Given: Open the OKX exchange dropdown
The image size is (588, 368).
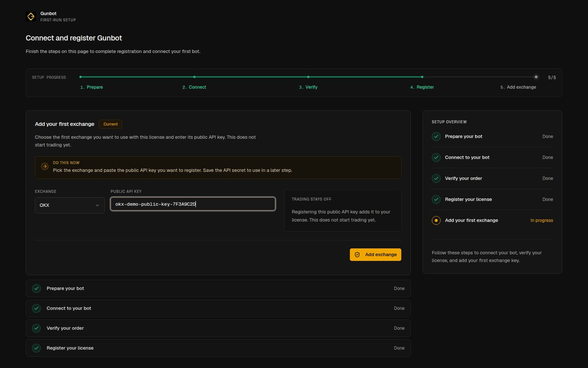Looking at the screenshot, I should click(70, 205).
